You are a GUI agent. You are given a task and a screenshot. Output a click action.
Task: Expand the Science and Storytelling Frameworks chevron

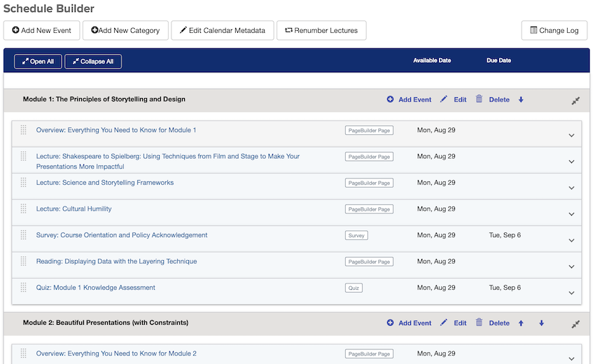571,188
